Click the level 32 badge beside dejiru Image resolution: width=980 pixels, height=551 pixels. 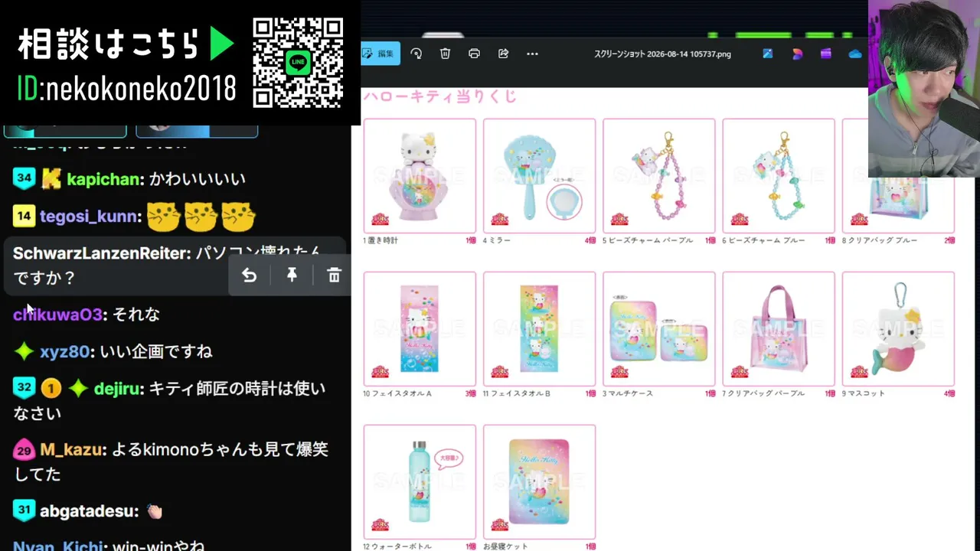(x=24, y=387)
